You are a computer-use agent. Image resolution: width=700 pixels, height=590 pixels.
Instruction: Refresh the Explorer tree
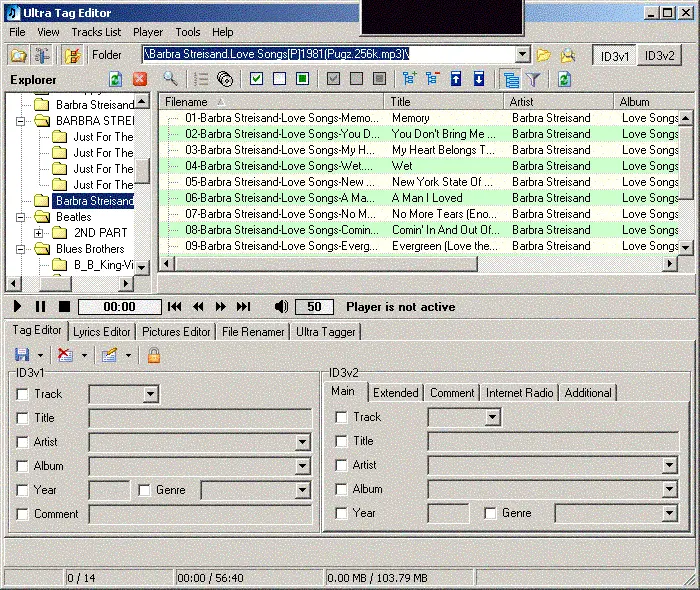coord(115,80)
